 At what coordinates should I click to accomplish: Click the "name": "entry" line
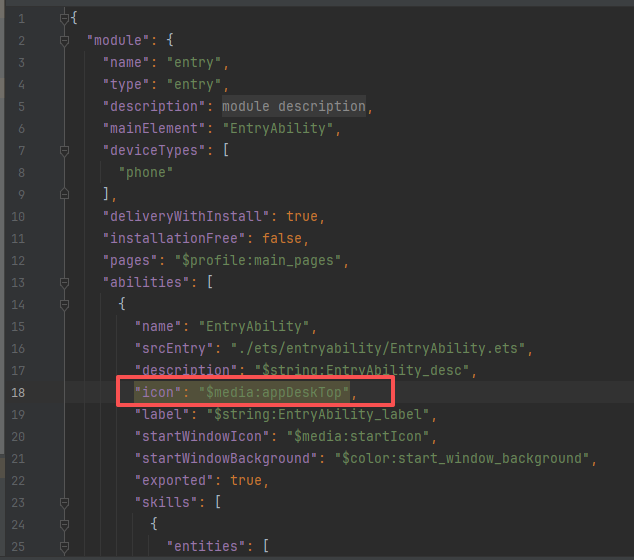pyautogui.click(x=166, y=63)
